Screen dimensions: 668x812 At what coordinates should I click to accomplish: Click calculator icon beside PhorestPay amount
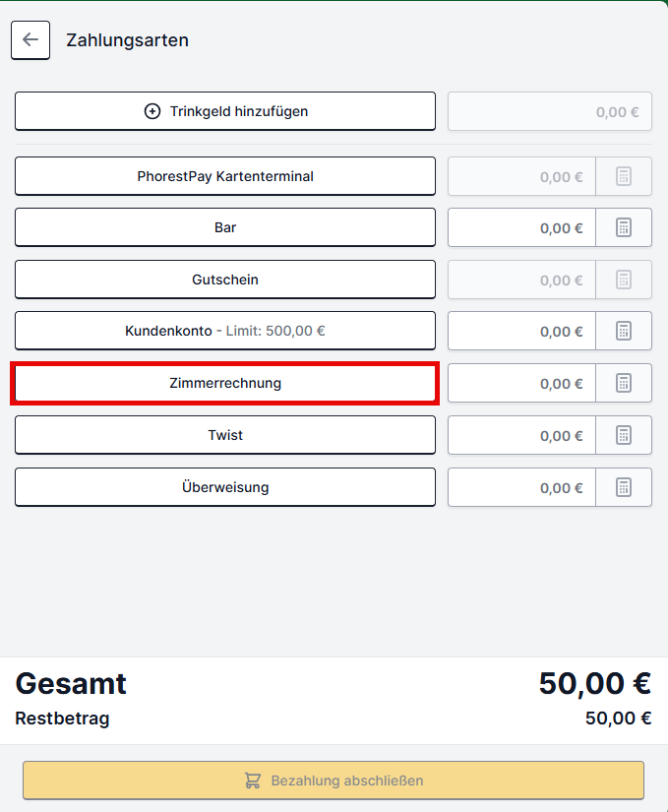click(x=624, y=176)
